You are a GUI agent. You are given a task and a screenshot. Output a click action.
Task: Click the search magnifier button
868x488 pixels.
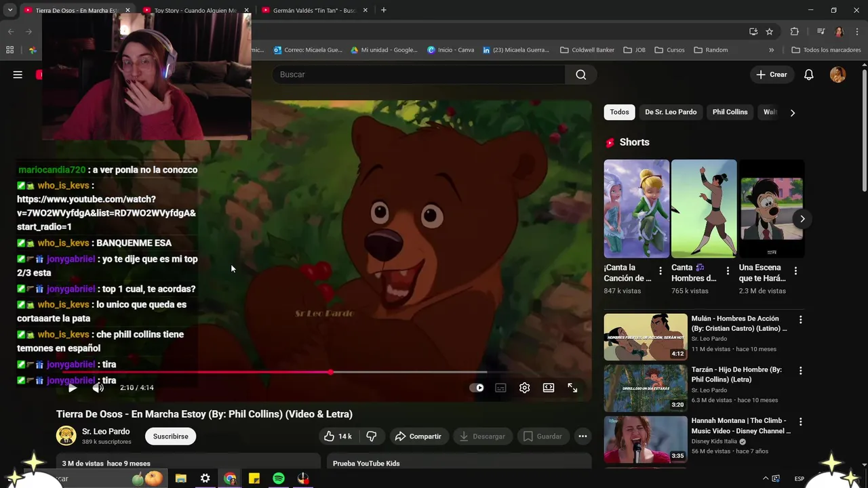(x=580, y=75)
